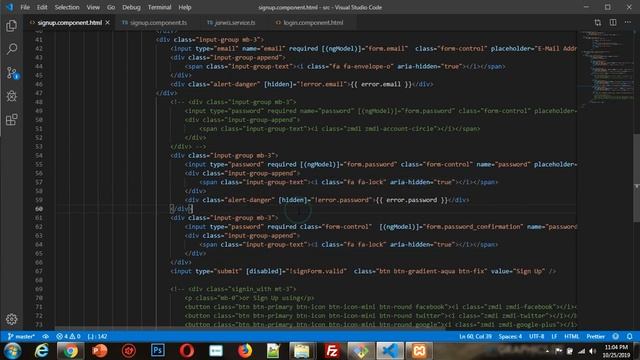
Task: Close the signup.component.html tab
Action: [107, 22]
